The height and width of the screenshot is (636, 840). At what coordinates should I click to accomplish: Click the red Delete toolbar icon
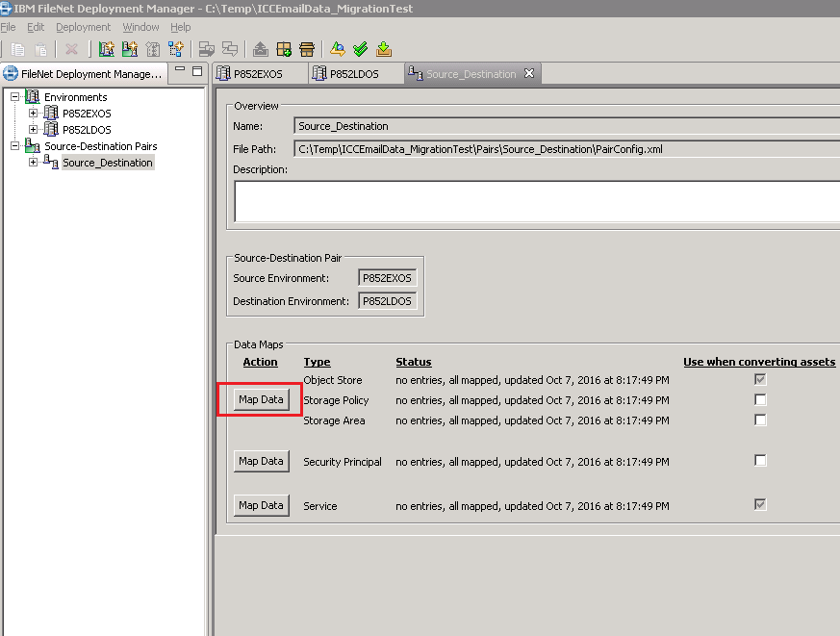pyautogui.click(x=71, y=49)
